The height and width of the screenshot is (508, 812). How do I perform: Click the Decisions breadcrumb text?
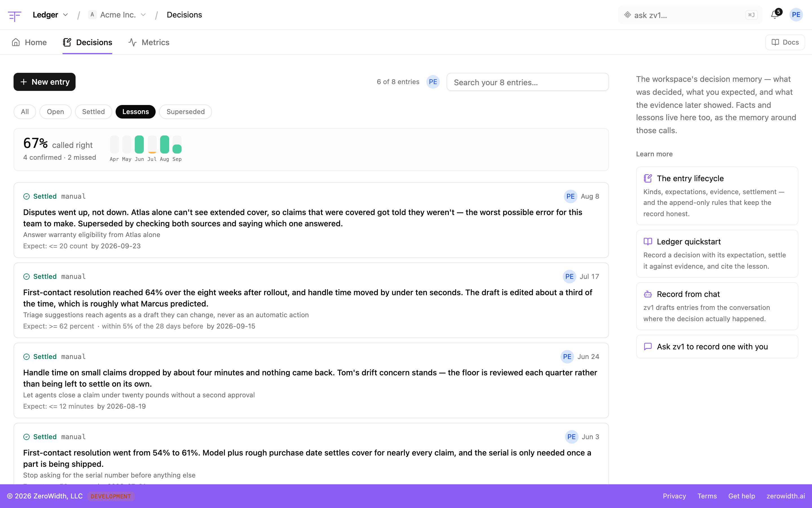click(184, 15)
